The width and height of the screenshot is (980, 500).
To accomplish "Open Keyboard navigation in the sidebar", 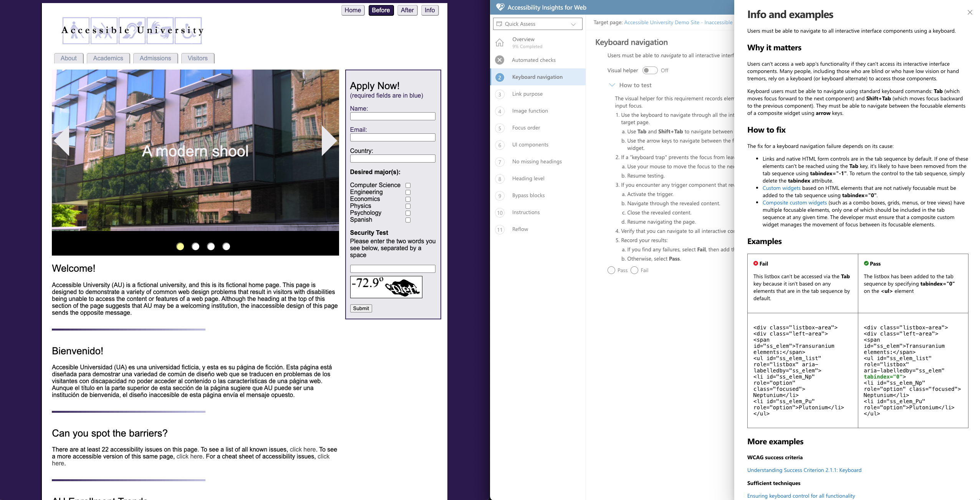I will click(538, 77).
